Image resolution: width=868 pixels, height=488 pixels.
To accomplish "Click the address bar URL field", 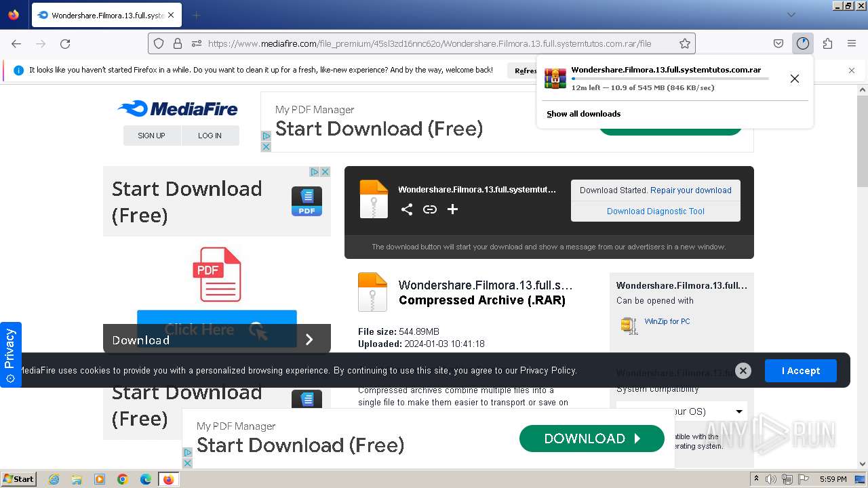I will tap(429, 43).
